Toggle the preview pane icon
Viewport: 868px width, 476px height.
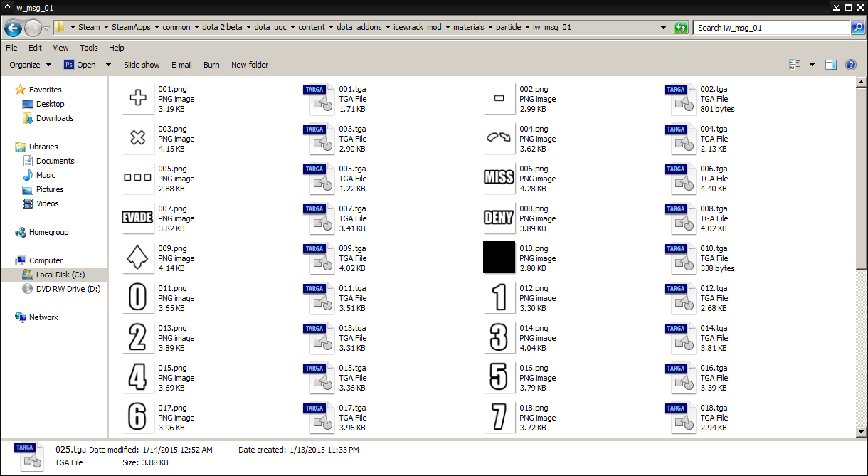830,65
